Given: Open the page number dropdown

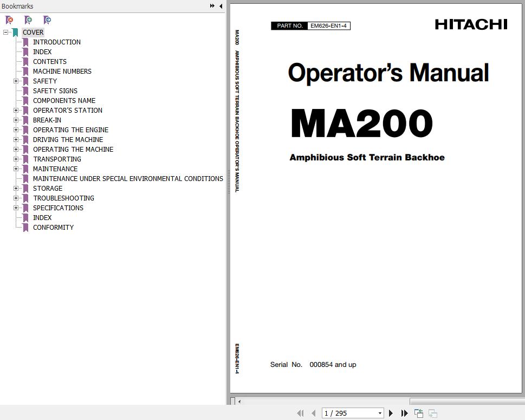Looking at the screenshot, I should 380,413.
